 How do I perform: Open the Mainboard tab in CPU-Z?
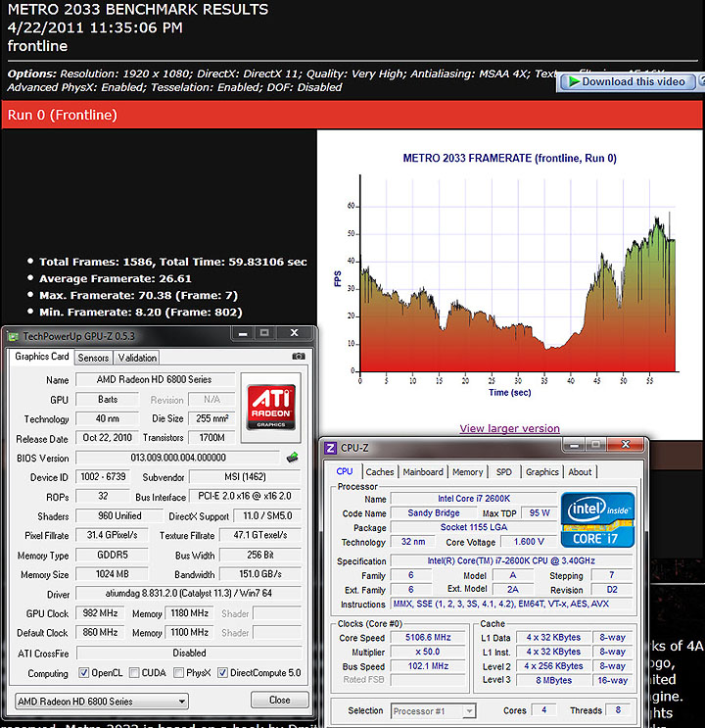423,471
